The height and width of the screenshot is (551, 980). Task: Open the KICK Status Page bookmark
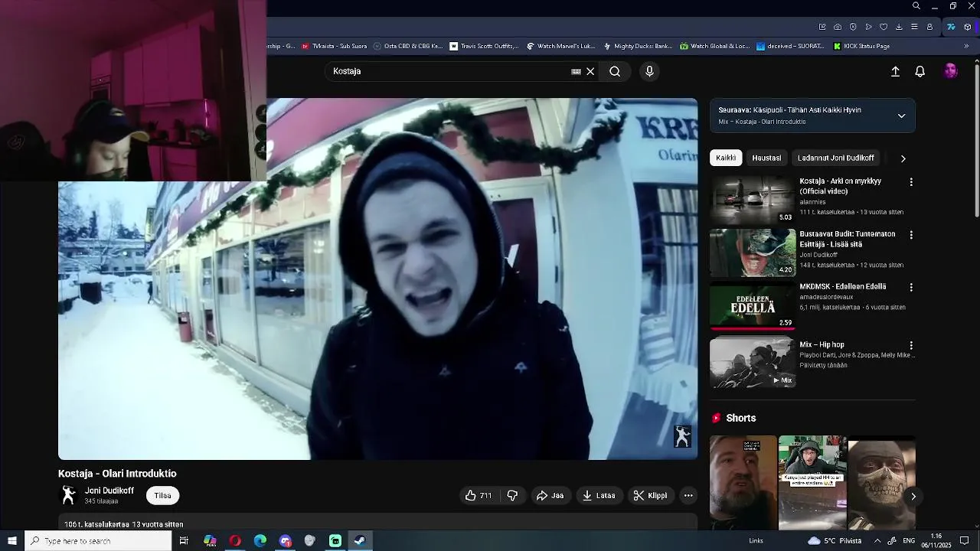(x=861, y=46)
